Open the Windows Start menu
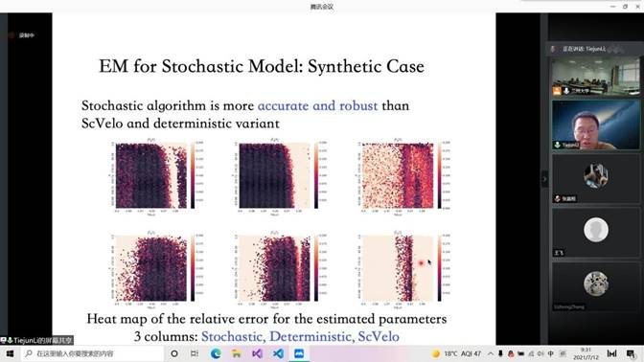This screenshot has height=362, width=644. pos(10,353)
